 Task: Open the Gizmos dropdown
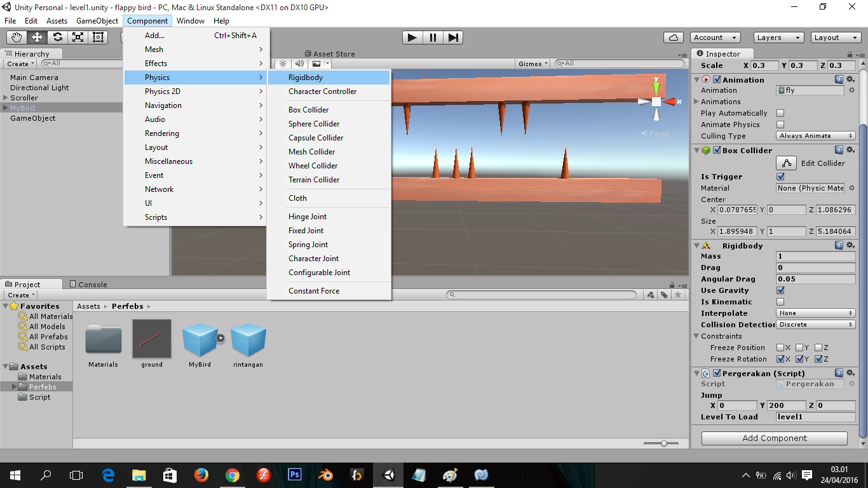pos(532,64)
